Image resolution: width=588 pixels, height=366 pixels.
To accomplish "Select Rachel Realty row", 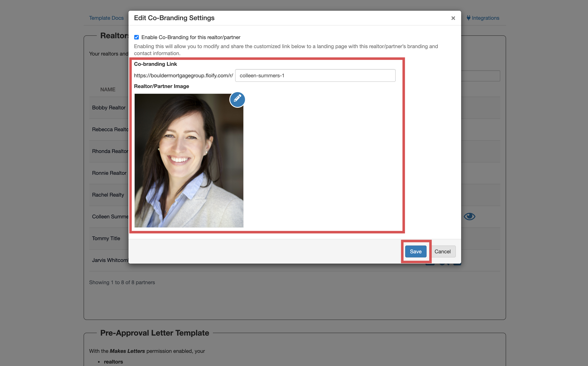I will (x=108, y=195).
